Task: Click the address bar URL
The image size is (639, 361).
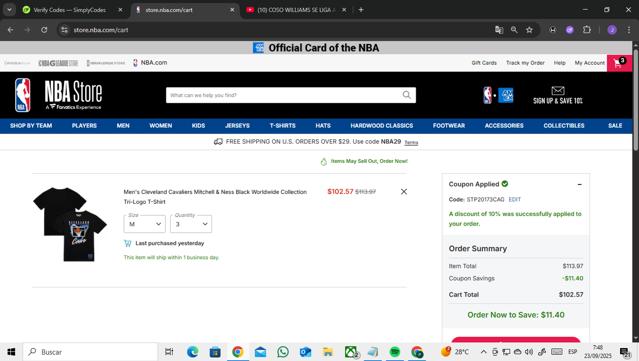Action: 101,30
